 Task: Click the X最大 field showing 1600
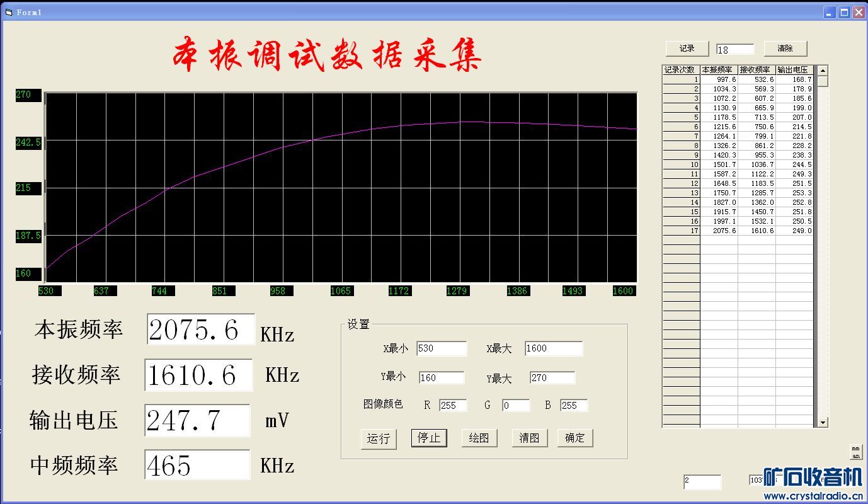[x=554, y=348]
